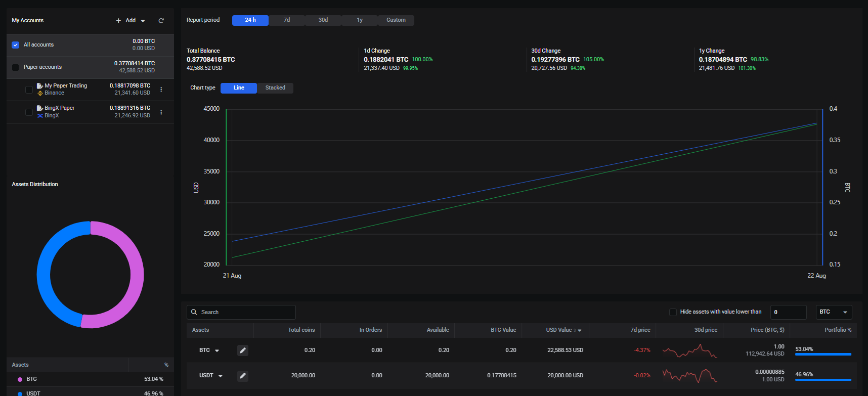The height and width of the screenshot is (396, 868).
Task: Edit the USDT asset with pencil icon
Action: (243, 375)
